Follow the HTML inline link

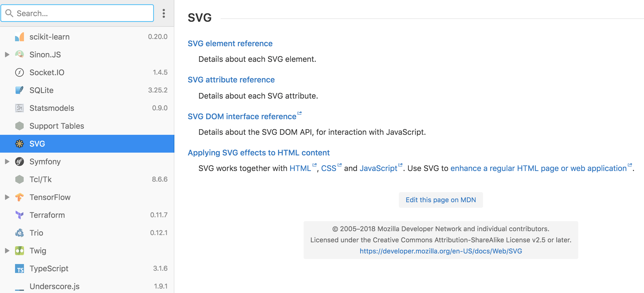point(300,168)
